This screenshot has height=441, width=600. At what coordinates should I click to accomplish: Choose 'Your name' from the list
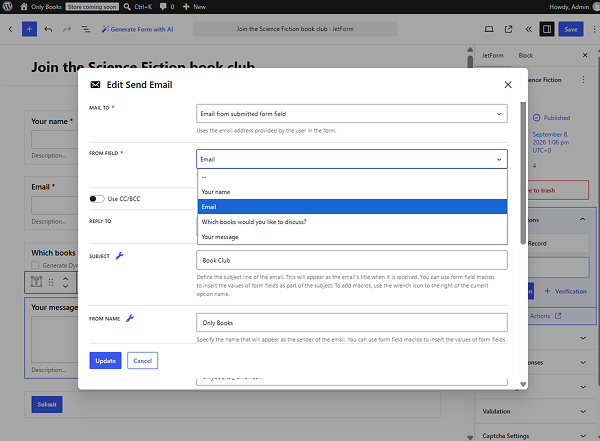tap(352, 192)
